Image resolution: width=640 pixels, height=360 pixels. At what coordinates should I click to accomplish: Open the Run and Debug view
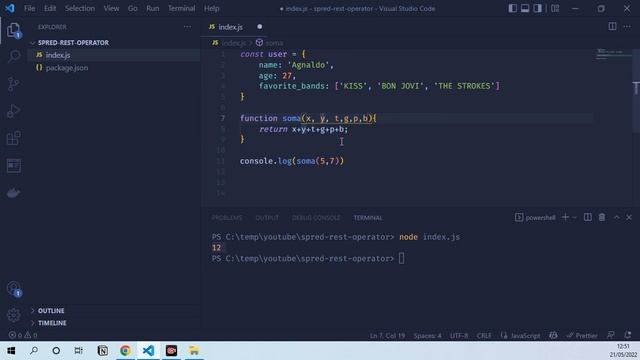coord(13,111)
